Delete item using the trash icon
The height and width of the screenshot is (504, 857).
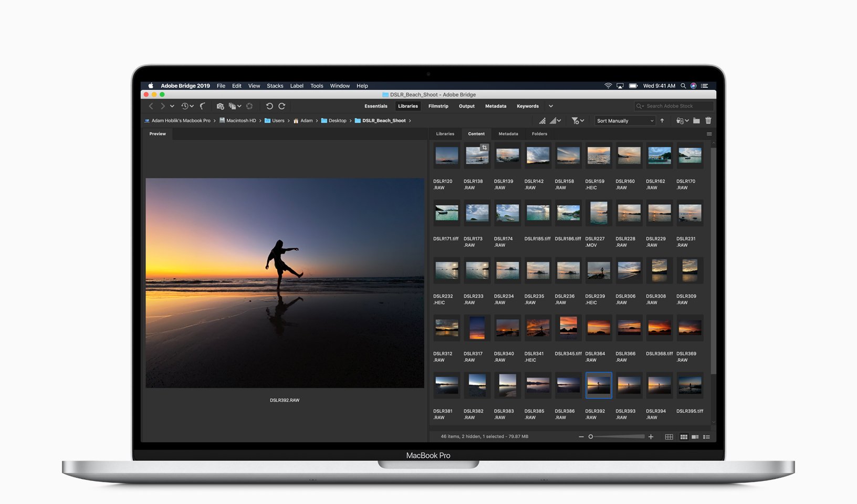pyautogui.click(x=708, y=121)
